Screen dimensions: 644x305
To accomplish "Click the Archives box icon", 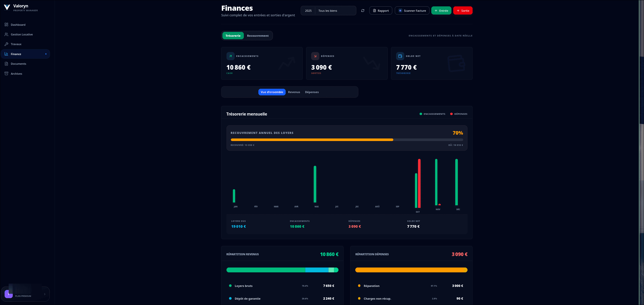I will pyautogui.click(x=6, y=74).
